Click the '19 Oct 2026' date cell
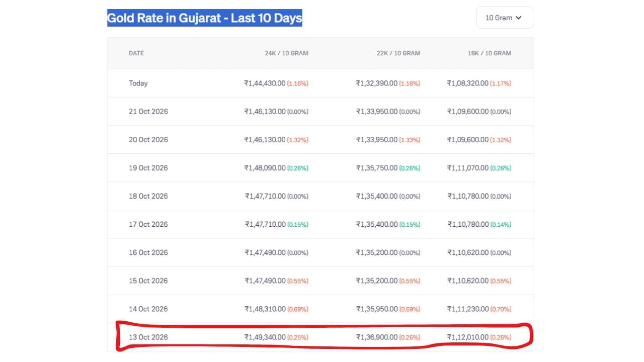Viewport: 644px width, 362px height. pos(148,168)
